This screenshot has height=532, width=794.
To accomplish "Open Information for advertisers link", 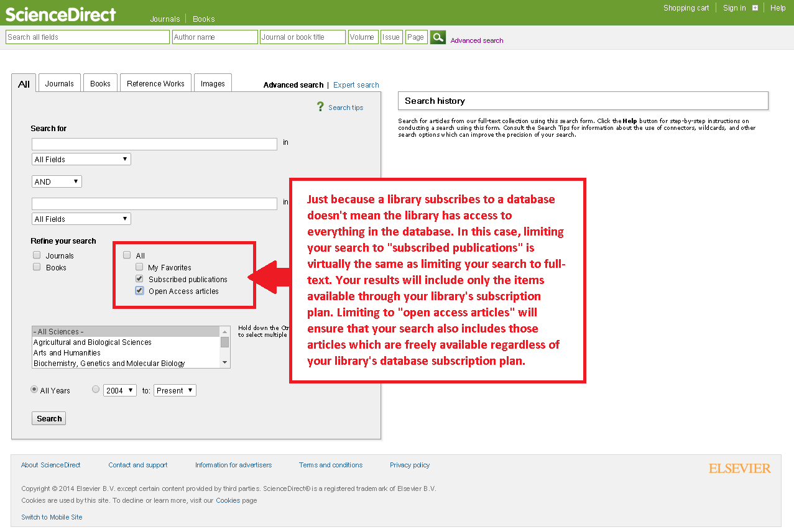I will point(233,465).
